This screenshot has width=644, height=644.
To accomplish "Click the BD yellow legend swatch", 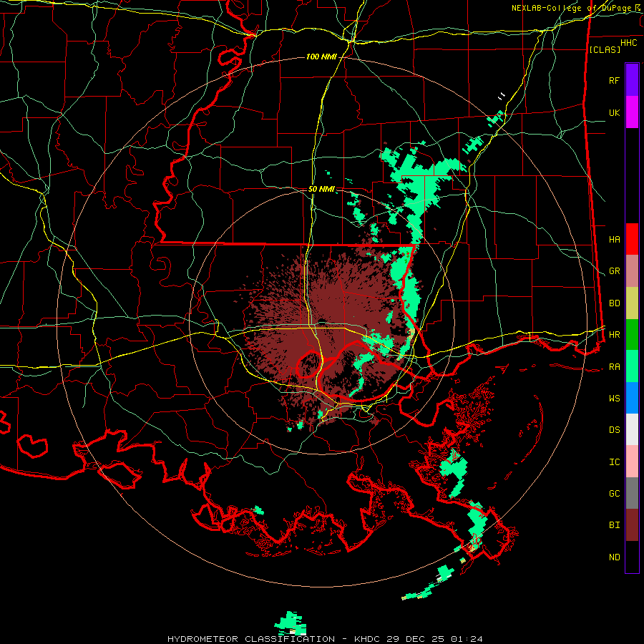I will [632, 303].
